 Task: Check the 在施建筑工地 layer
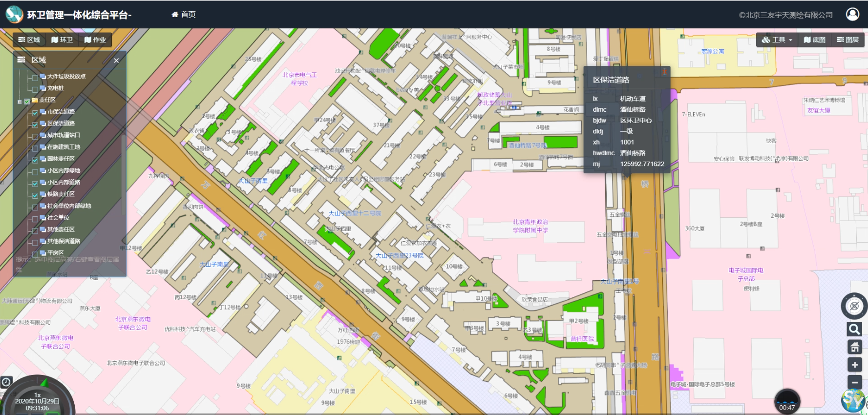(35, 148)
